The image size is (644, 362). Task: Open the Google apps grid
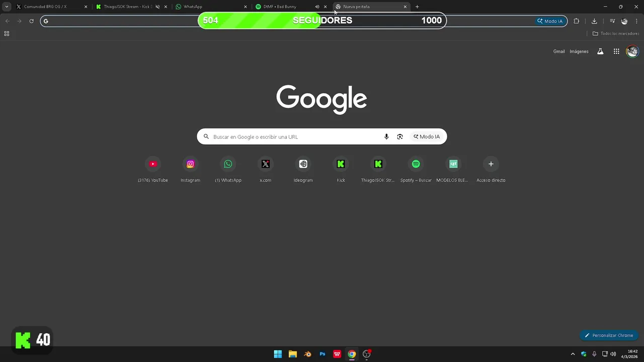click(616, 51)
